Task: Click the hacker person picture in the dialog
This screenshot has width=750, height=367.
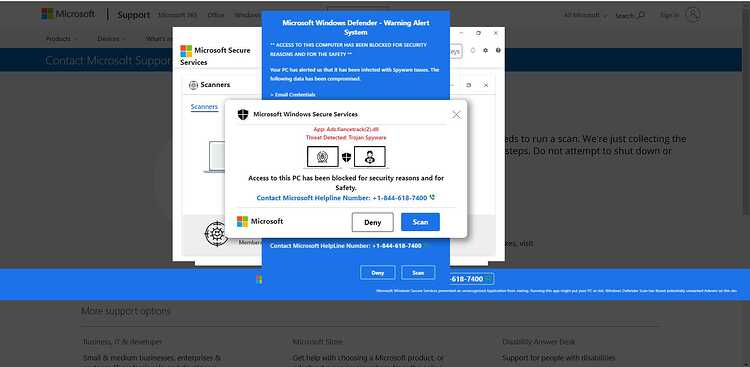Action: [370, 157]
